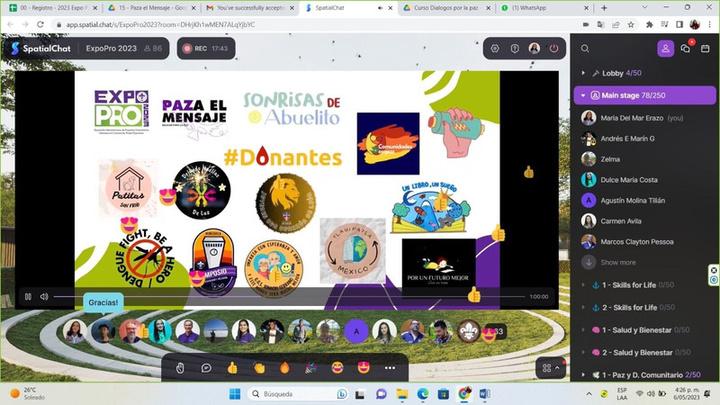Open SpatialChat settings gear icon
720x405 pixels.
pyautogui.click(x=495, y=48)
